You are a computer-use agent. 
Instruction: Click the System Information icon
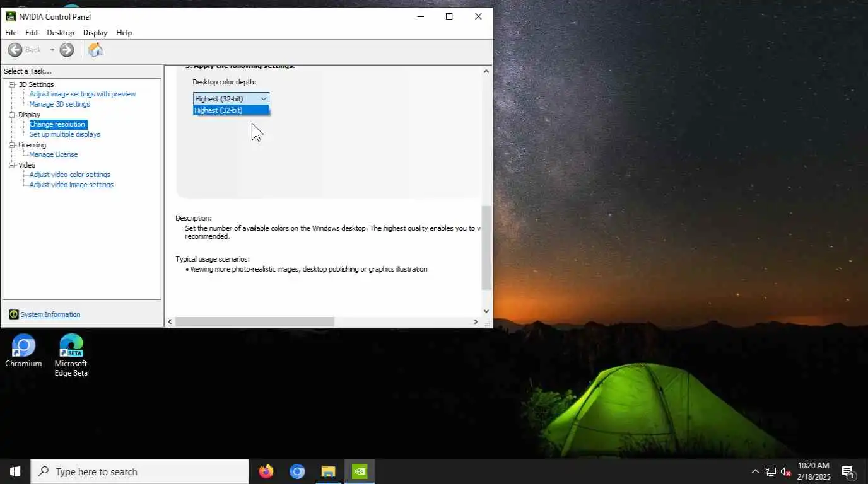coord(14,314)
